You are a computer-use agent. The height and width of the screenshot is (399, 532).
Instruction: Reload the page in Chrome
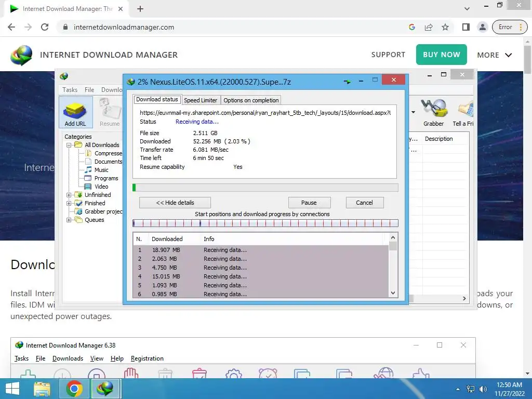tap(45, 27)
